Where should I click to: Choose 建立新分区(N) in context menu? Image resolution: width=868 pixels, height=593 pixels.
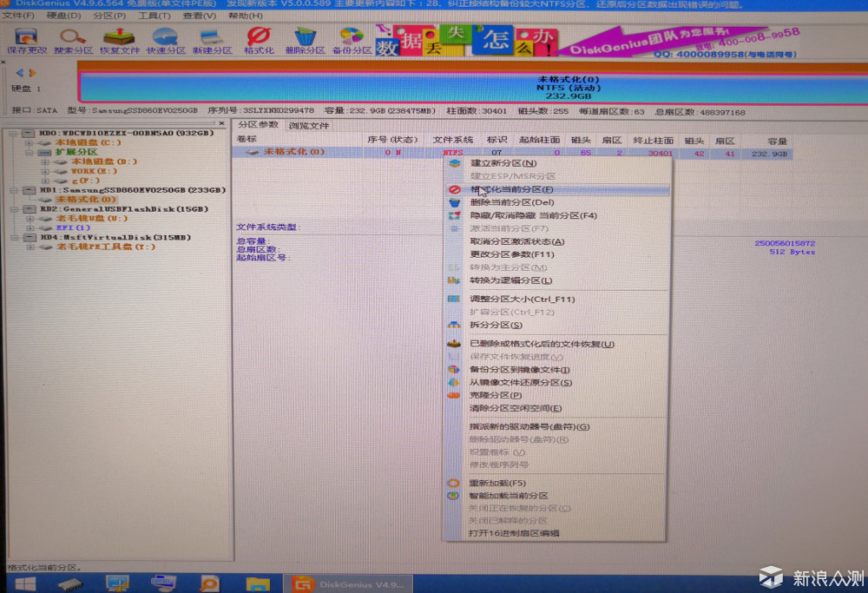coord(557,162)
